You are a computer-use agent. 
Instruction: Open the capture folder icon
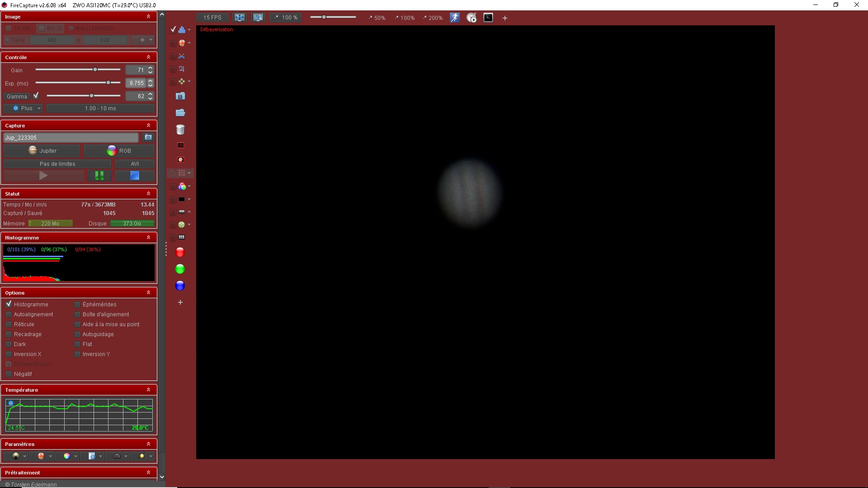click(180, 113)
